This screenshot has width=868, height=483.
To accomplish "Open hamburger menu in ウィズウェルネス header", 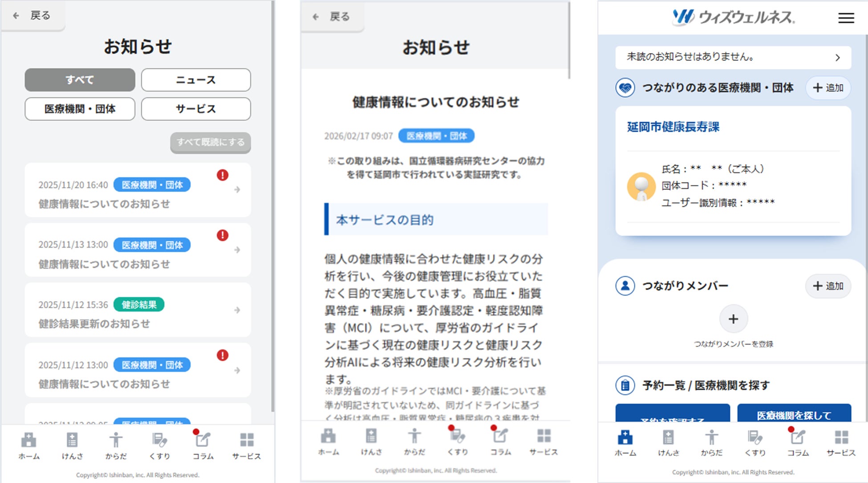I will 846,18.
